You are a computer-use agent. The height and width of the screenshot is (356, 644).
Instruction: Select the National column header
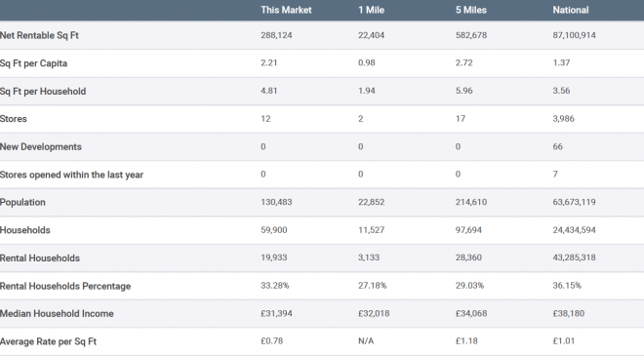tap(571, 10)
